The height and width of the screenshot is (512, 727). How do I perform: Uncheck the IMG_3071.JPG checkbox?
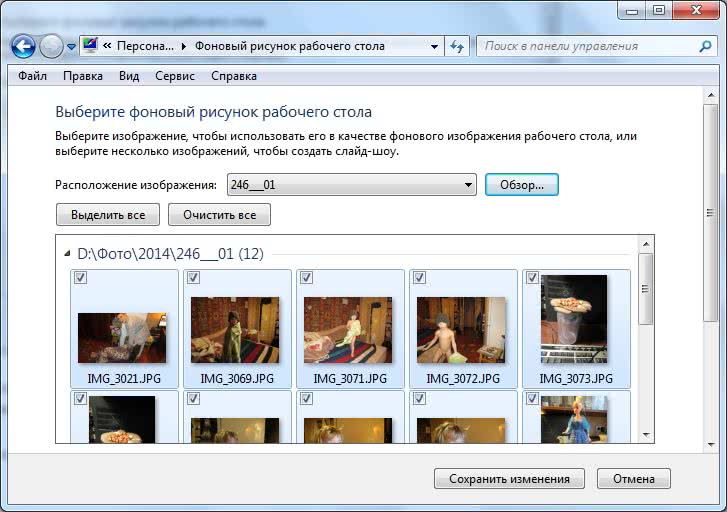click(306, 277)
